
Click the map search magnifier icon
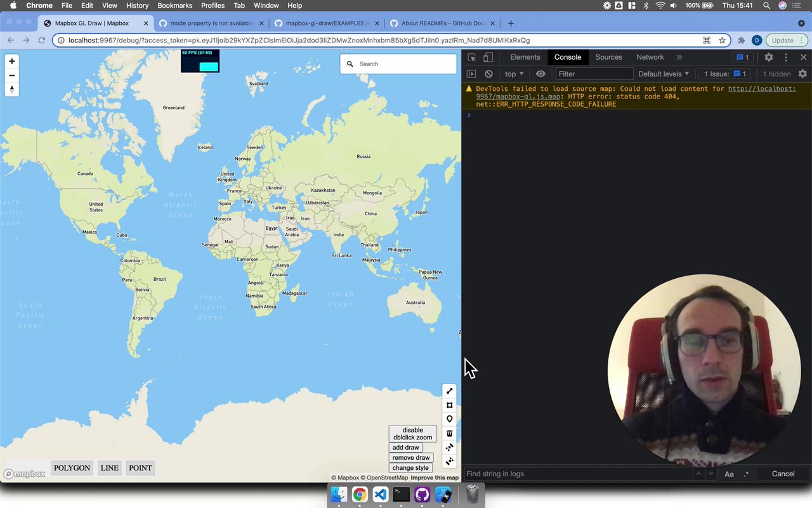click(x=350, y=64)
